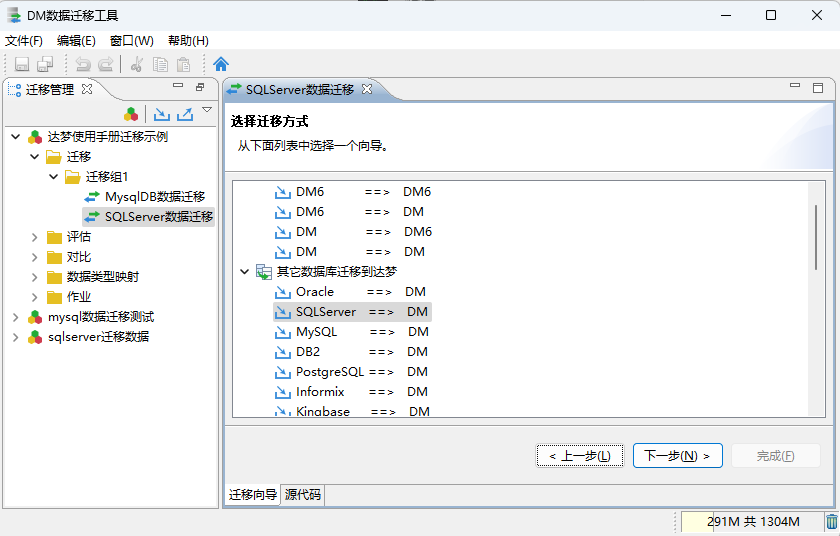Select the SQLServer数据迁移 editor tab
Image resolution: width=840 pixels, height=536 pixels.
[299, 89]
